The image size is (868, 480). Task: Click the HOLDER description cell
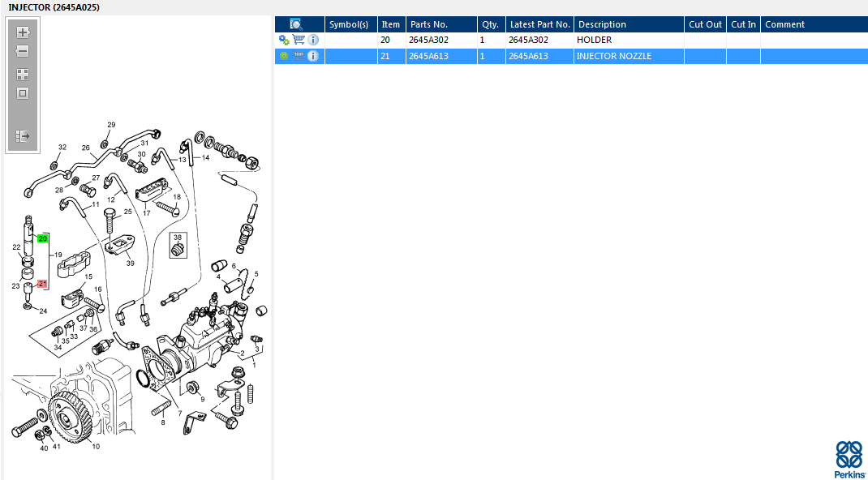[x=629, y=40]
